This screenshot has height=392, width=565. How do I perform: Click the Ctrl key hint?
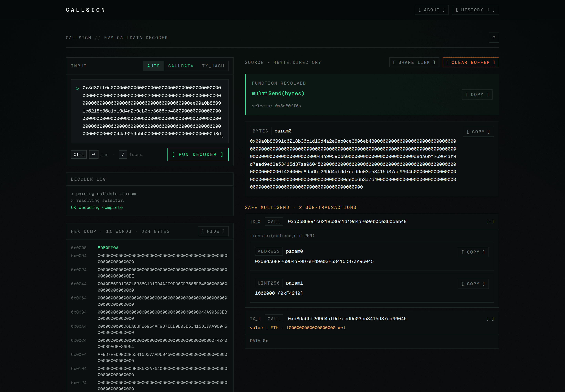(79, 154)
